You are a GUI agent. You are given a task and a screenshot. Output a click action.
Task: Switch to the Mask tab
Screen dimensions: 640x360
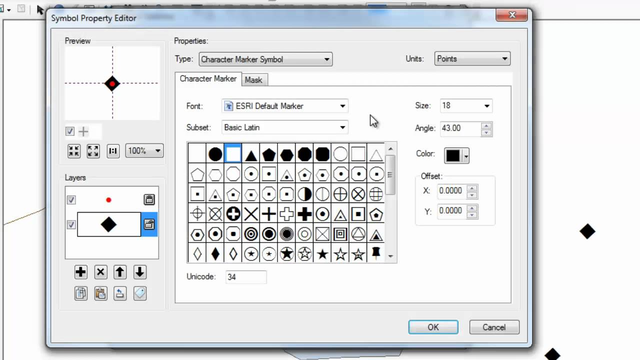253,80
